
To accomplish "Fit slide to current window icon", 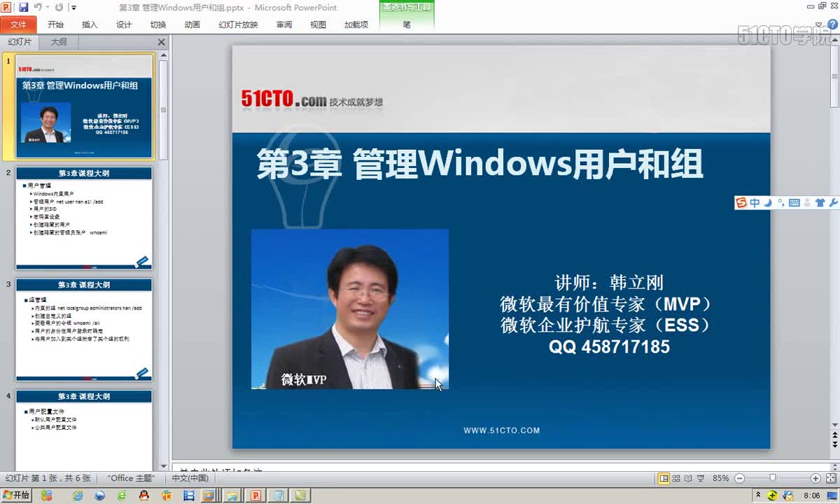I will click(x=832, y=478).
